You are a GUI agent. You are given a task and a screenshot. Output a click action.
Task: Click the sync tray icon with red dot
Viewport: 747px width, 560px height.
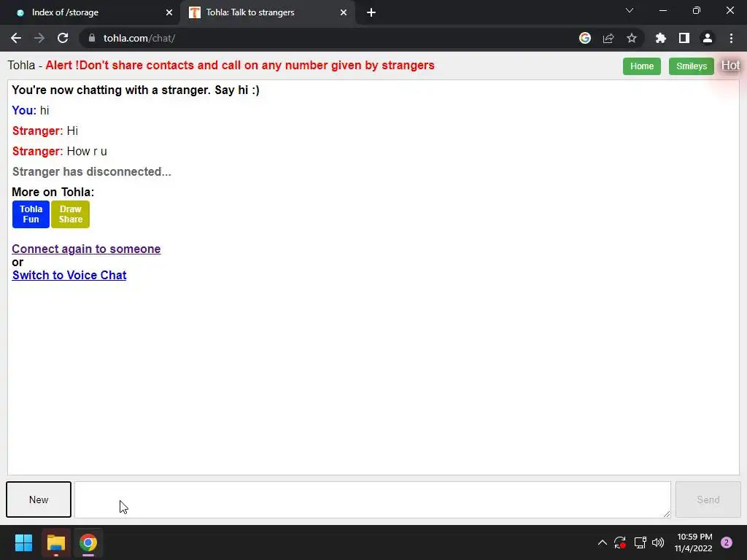(x=620, y=542)
